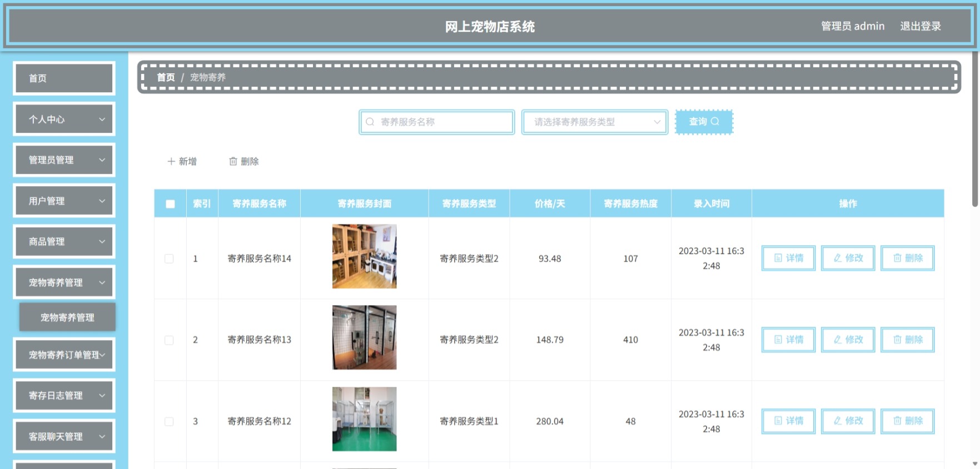Viewport: 980px width, 469px height.
Task: Click price cell 280.04
Action: [550, 421]
